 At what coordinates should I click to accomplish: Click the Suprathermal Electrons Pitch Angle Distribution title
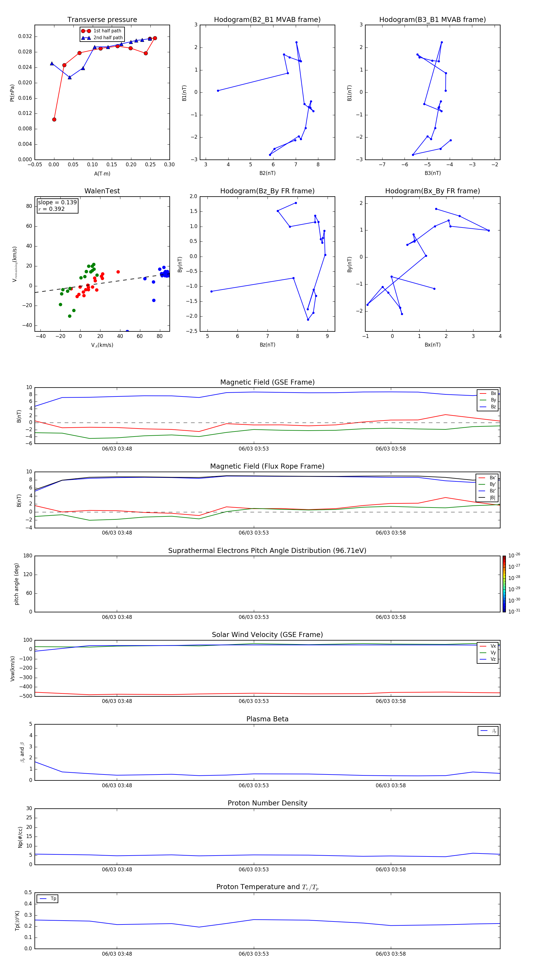[x=267, y=551]
